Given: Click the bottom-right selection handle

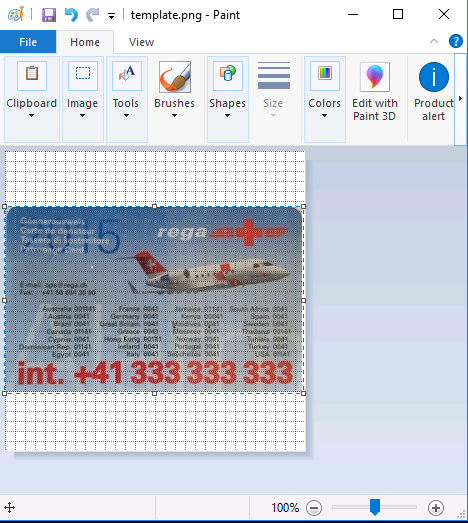Looking at the screenshot, I should pos(303,394).
